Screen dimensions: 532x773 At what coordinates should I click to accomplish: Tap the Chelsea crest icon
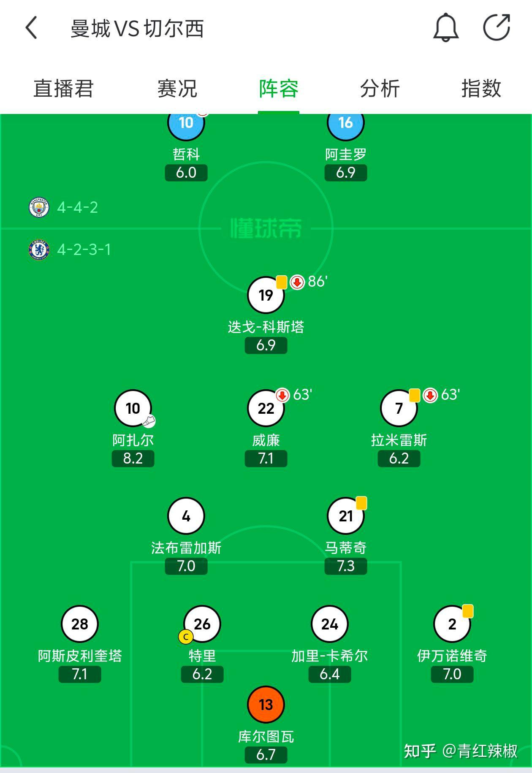tap(39, 250)
